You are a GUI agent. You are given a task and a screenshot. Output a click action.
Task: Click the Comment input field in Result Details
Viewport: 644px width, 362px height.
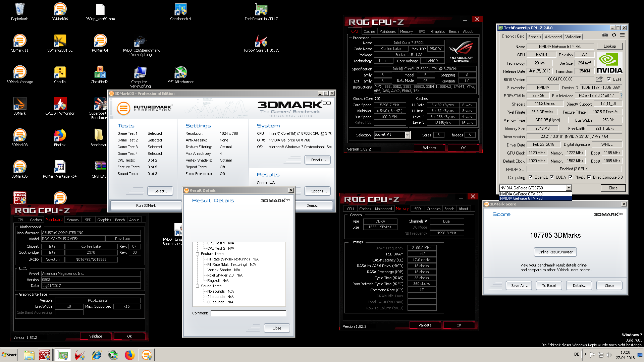coord(248,313)
